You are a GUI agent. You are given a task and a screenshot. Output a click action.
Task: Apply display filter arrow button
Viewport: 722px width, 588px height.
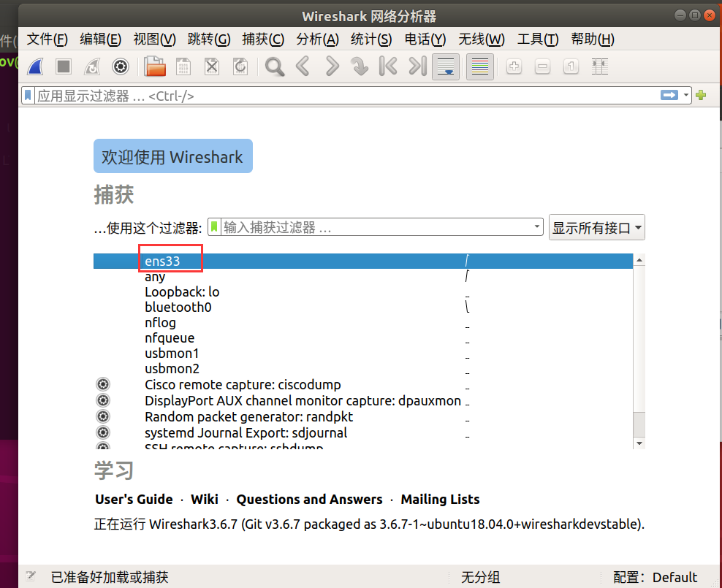pos(669,95)
